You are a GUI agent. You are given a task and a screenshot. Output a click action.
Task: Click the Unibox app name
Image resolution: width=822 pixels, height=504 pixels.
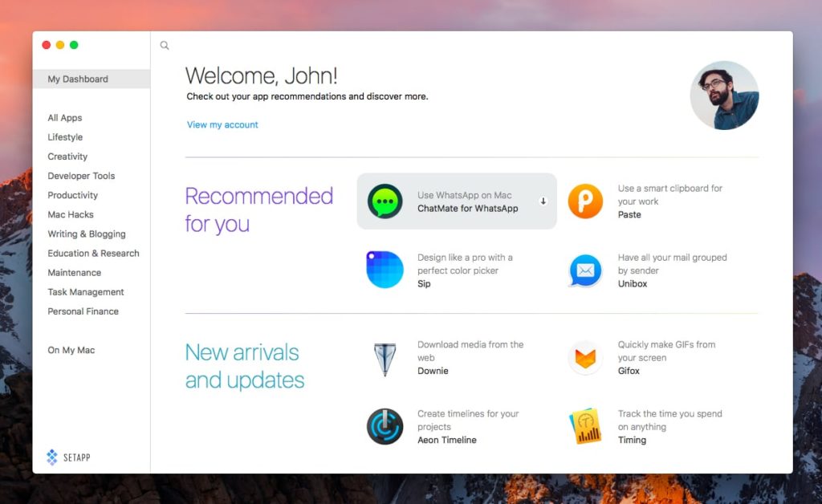pyautogui.click(x=633, y=284)
